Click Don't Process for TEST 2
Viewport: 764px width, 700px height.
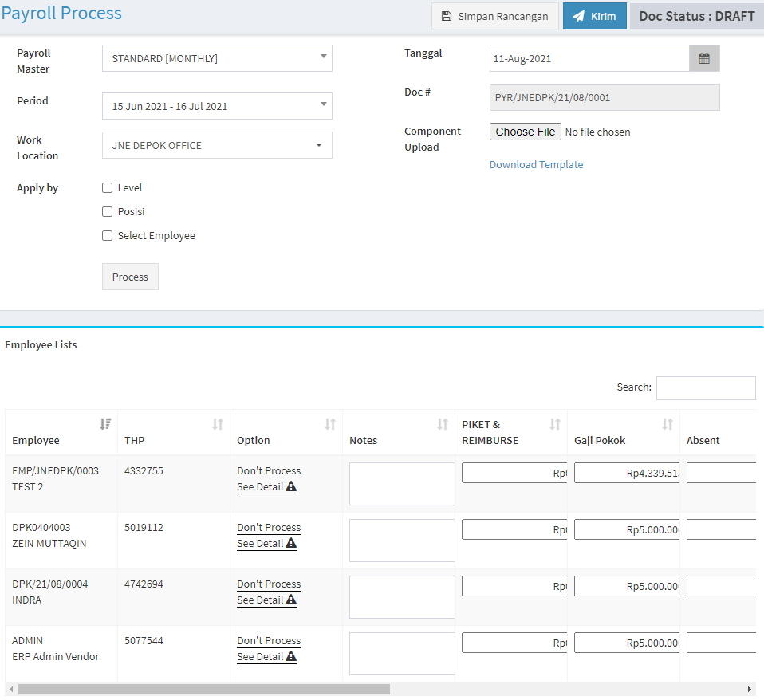(269, 470)
